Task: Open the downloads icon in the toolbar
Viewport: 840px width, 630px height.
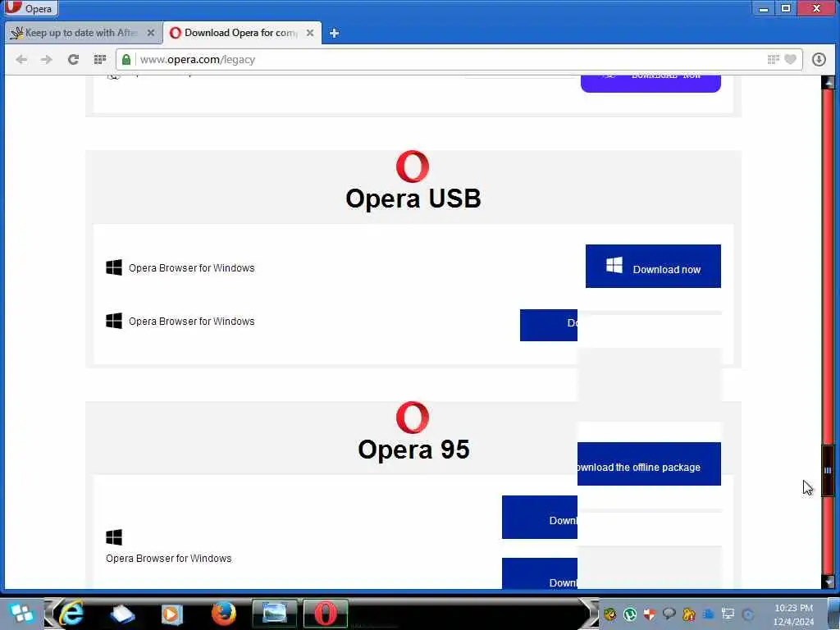Action: pos(819,59)
